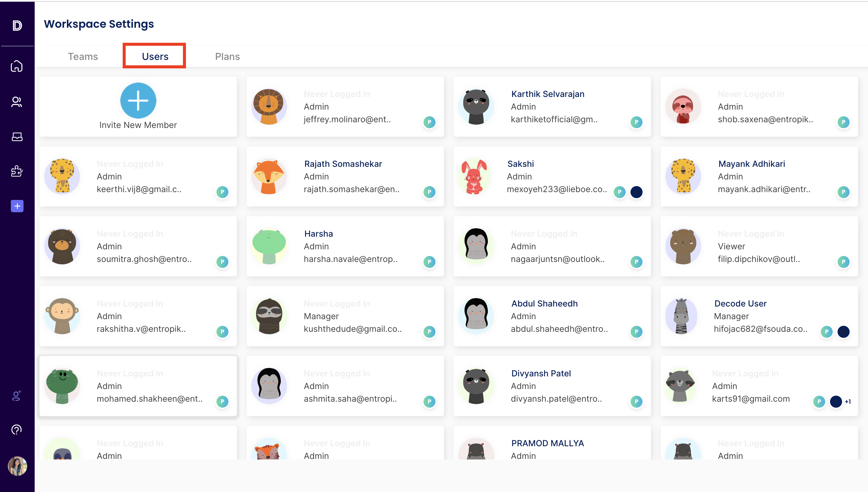Click the P team badge on Karthik Selvarajan's card
Image resolution: width=868 pixels, height=492 pixels.
coord(636,122)
